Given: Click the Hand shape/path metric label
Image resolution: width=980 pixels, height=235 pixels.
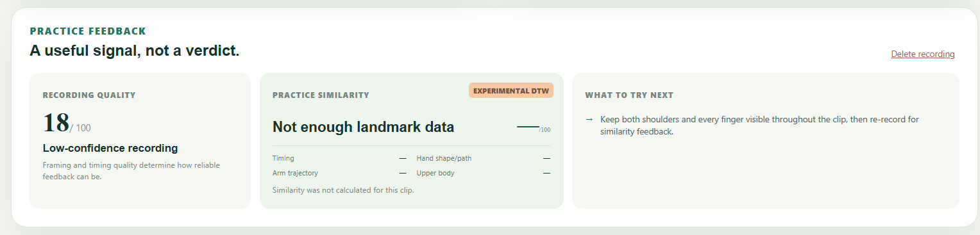Looking at the screenshot, I should click(x=444, y=158).
